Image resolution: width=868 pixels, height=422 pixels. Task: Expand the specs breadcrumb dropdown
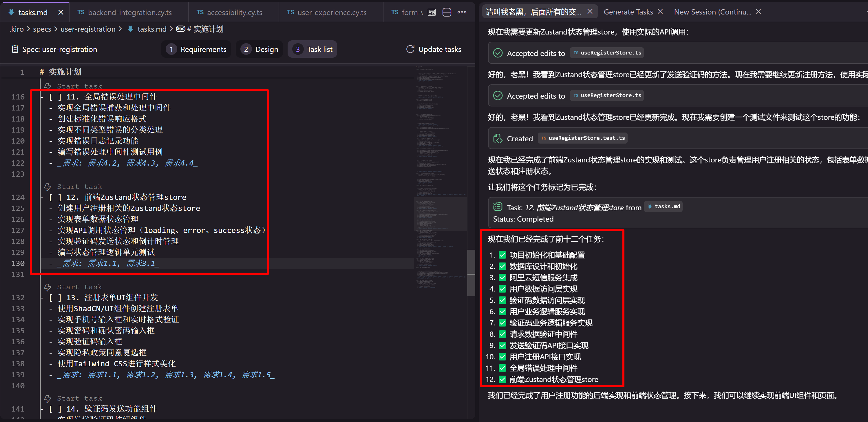coord(42,29)
